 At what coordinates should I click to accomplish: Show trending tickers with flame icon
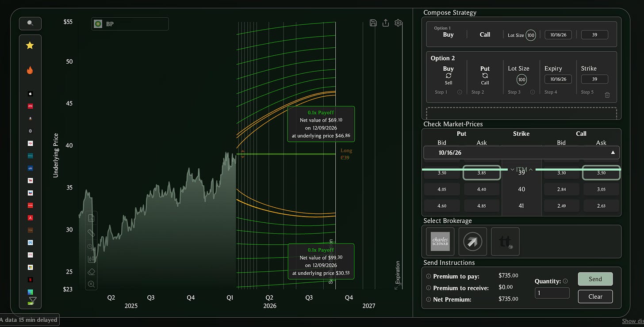pos(30,70)
